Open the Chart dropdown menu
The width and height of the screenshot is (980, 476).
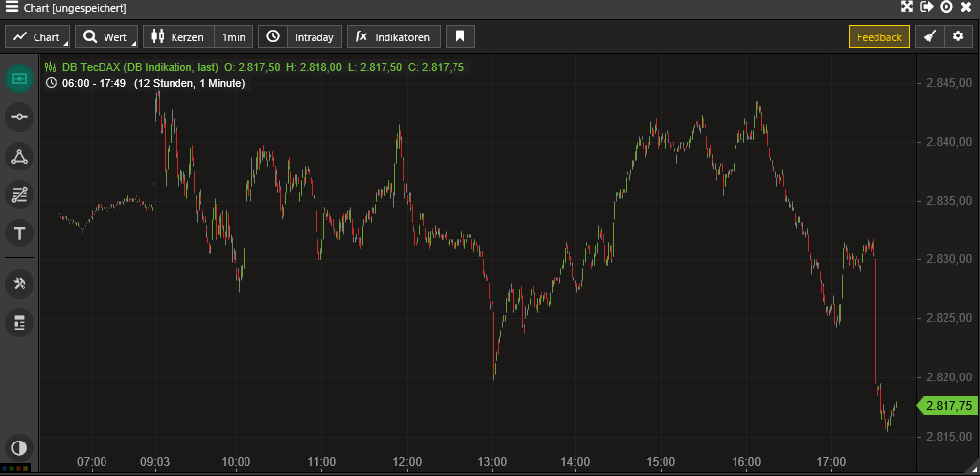37,37
